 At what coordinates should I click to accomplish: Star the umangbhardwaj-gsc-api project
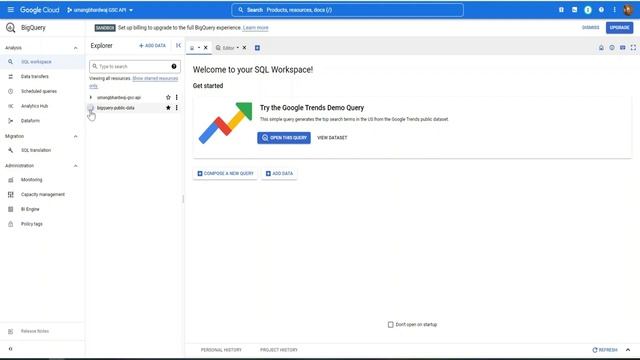coord(168,98)
